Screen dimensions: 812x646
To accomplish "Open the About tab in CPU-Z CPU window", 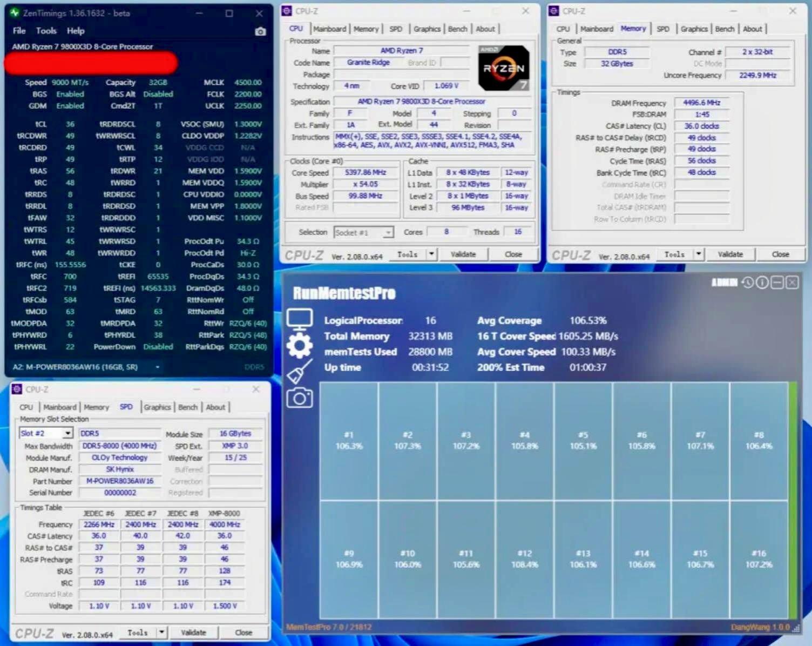I will 485,29.
